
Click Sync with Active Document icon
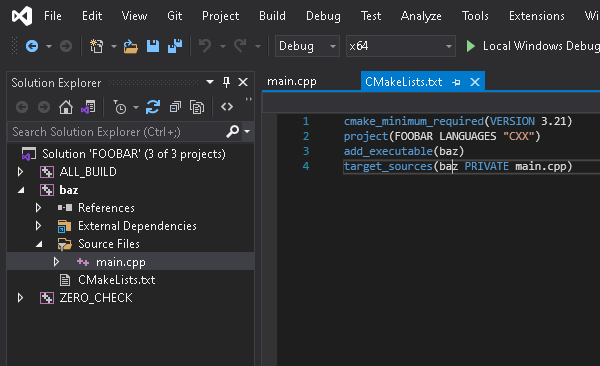pyautogui.click(x=153, y=107)
